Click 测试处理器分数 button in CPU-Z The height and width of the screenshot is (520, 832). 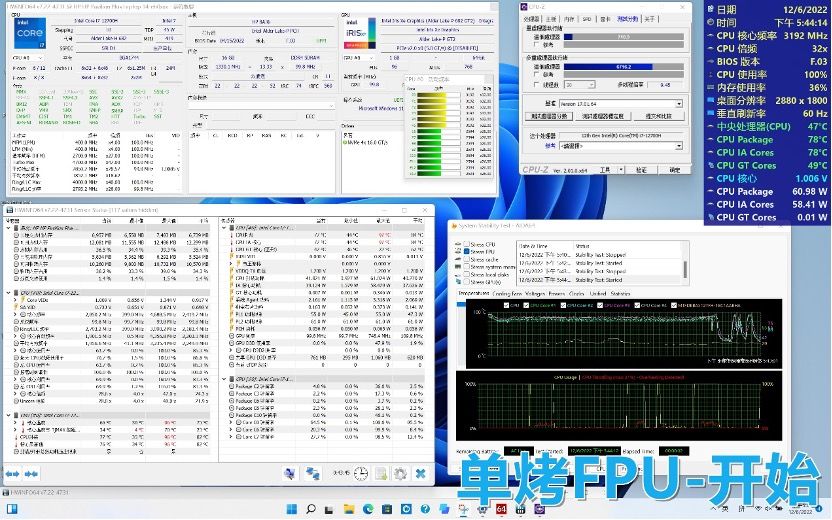(x=549, y=116)
